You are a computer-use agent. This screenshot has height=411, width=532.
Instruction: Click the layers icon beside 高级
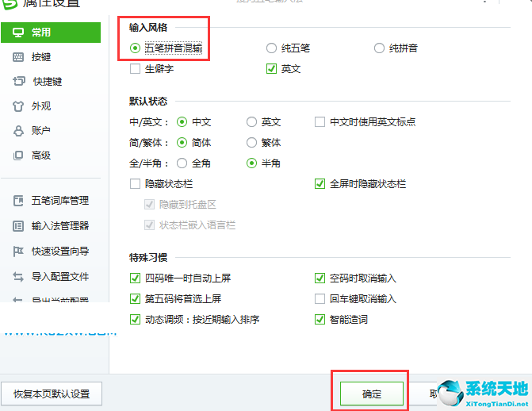[x=18, y=156]
